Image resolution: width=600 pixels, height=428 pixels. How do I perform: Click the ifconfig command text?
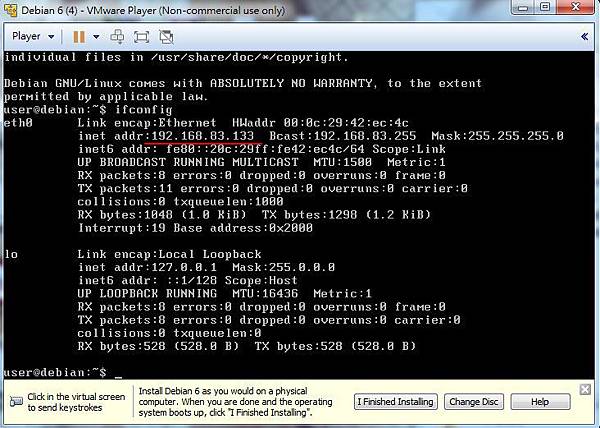[x=143, y=110]
